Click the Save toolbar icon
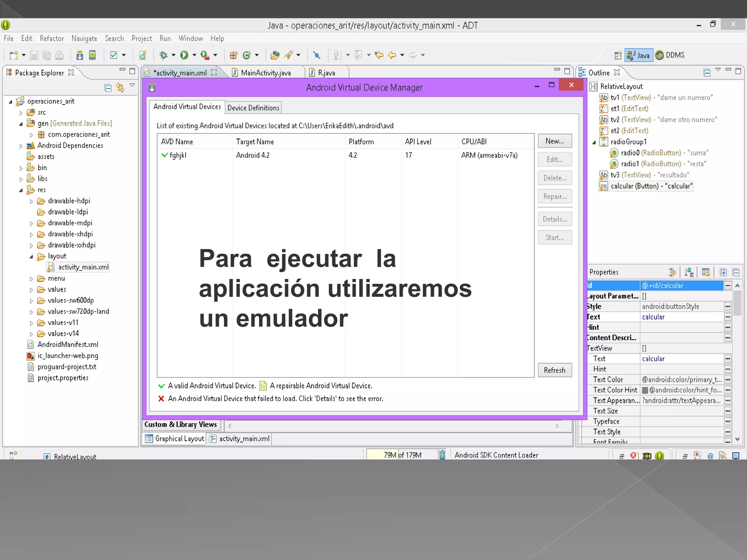Viewport: 747px width, 560px height. click(34, 55)
